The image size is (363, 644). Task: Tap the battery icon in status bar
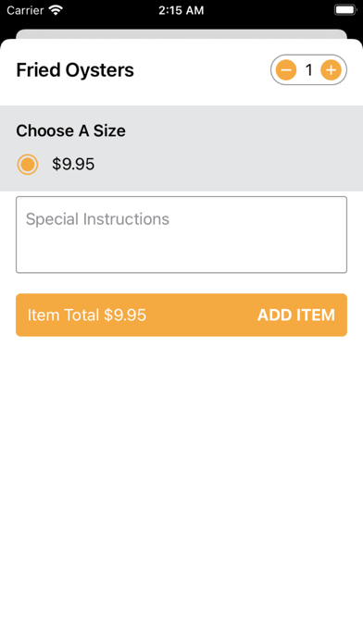pos(345,10)
